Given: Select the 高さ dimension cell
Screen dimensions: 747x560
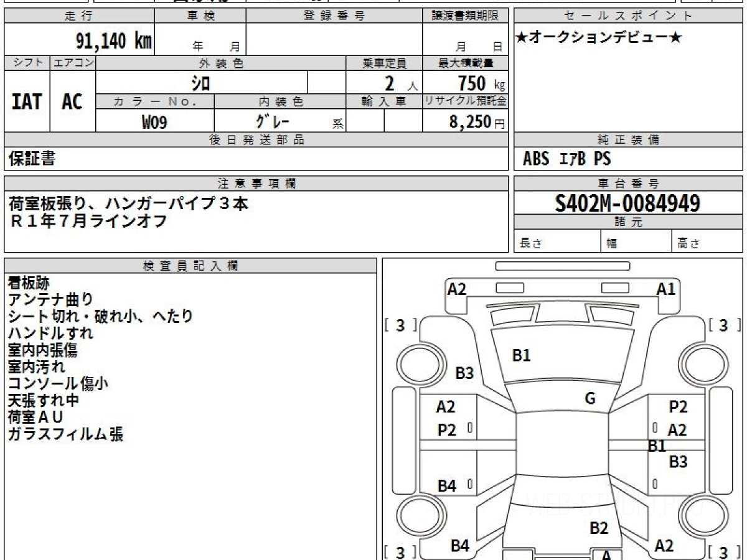Looking at the screenshot, I should (x=708, y=241).
